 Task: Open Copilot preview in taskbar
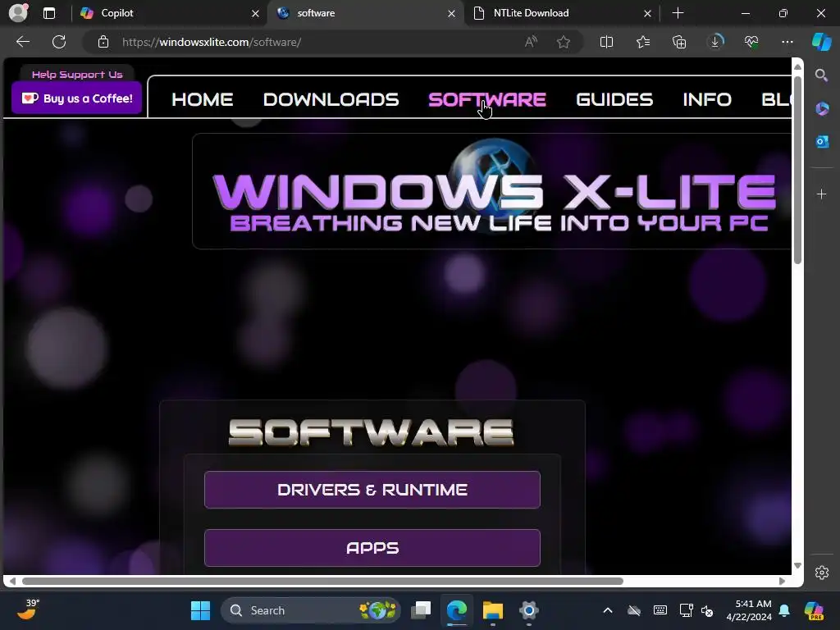814,610
